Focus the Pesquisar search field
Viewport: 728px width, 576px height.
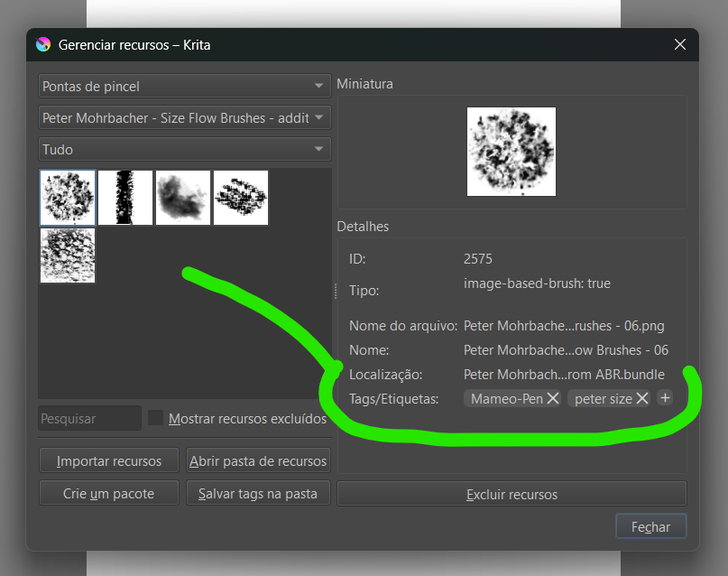pos(89,419)
